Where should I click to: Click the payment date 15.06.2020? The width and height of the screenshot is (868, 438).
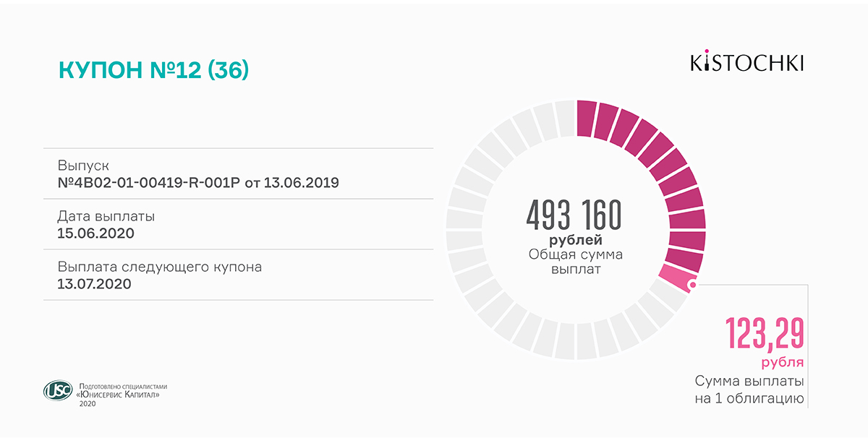(95, 233)
